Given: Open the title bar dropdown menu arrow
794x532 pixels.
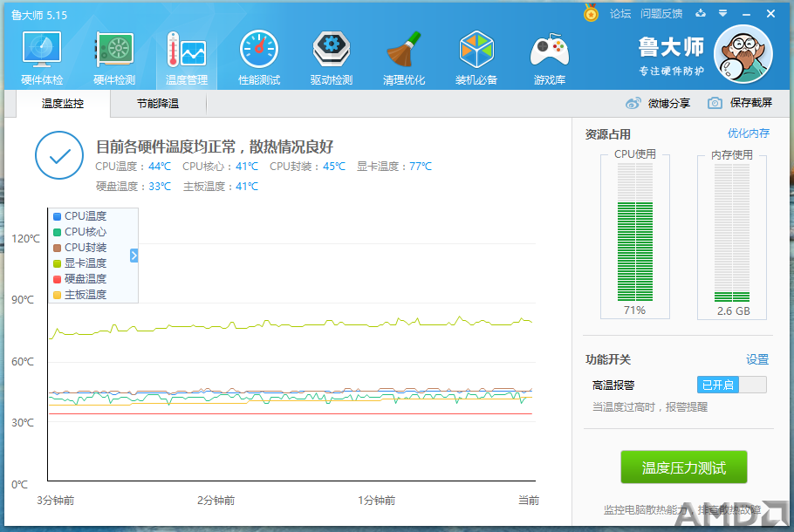Looking at the screenshot, I should [x=723, y=14].
